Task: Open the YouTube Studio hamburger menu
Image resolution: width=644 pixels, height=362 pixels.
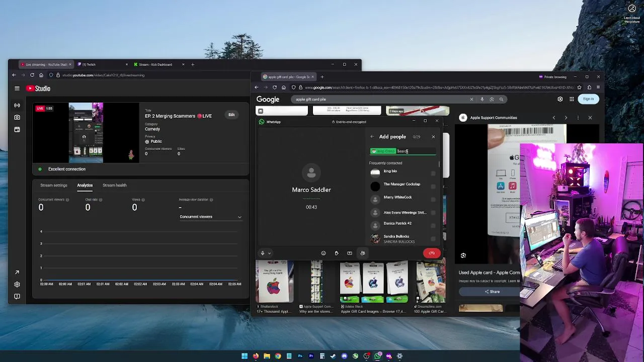Action: pyautogui.click(x=17, y=88)
